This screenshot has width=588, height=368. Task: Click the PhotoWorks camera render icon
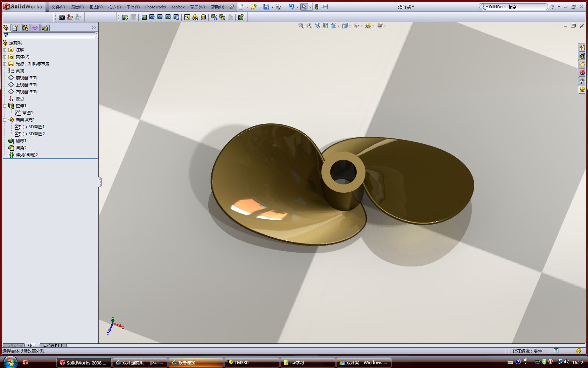coord(62,17)
